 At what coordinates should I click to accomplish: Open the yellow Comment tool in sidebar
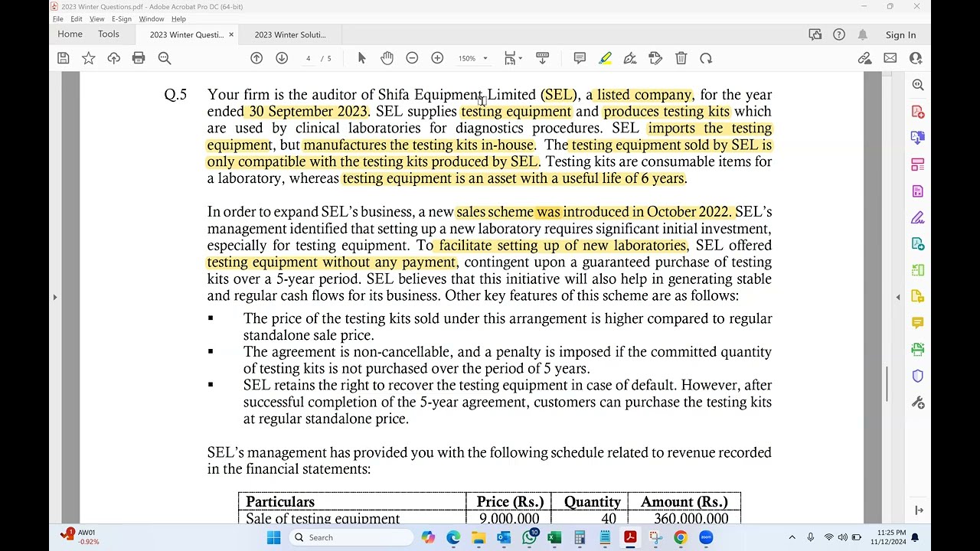(918, 323)
